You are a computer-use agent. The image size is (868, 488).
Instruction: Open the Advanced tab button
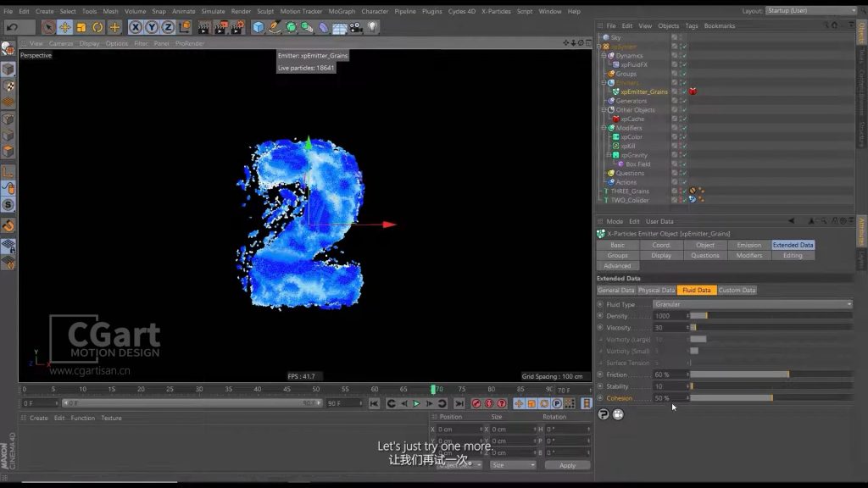point(617,266)
